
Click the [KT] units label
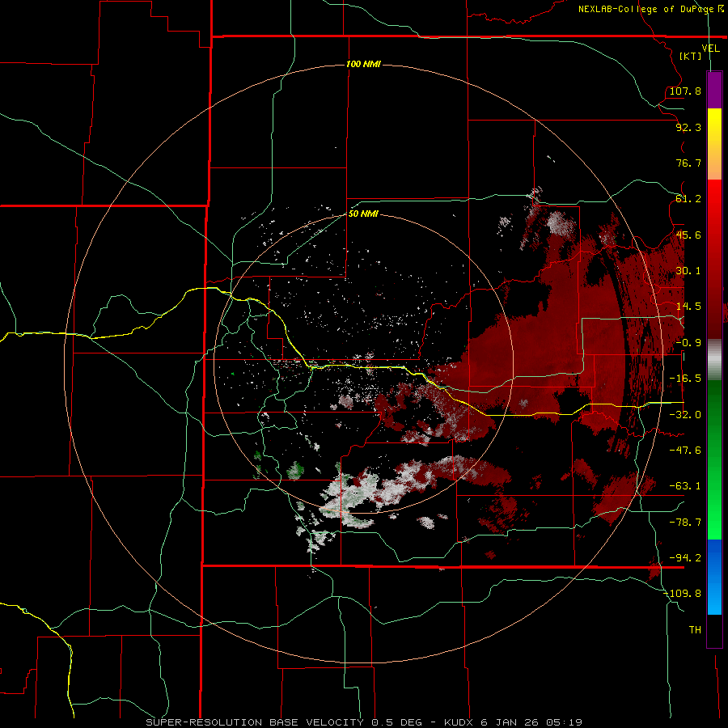tap(691, 56)
